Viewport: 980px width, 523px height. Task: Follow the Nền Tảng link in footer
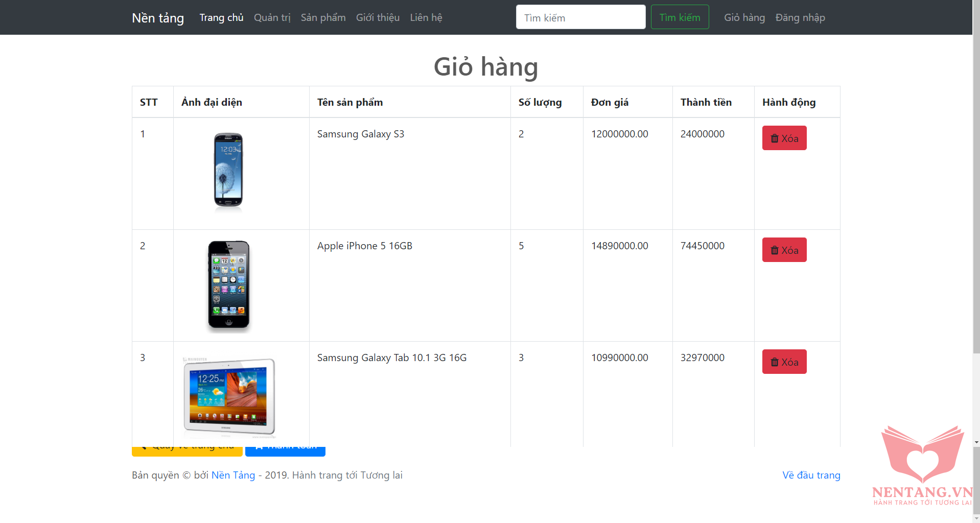point(233,476)
